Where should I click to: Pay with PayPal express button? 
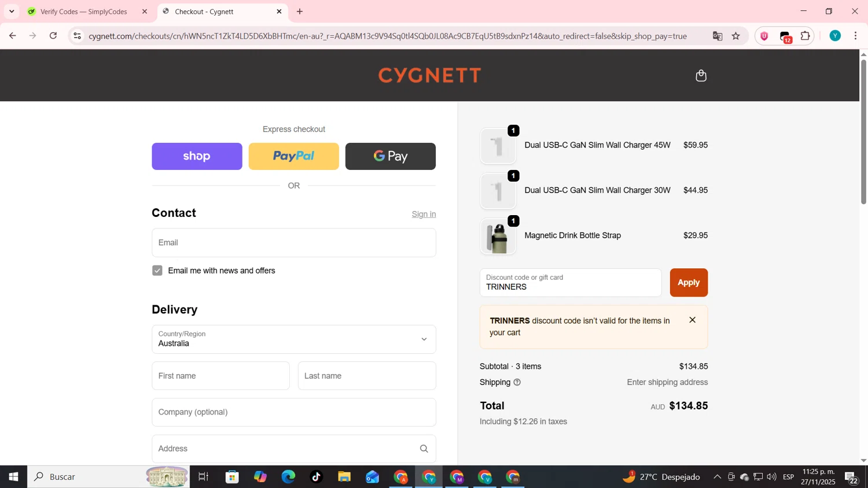click(293, 156)
